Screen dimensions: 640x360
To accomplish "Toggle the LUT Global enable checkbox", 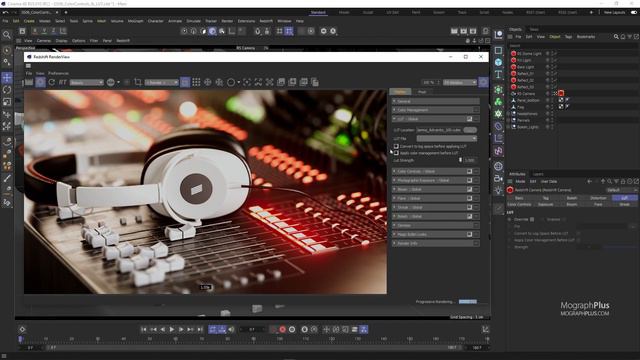I will pyautogui.click(x=469, y=119).
